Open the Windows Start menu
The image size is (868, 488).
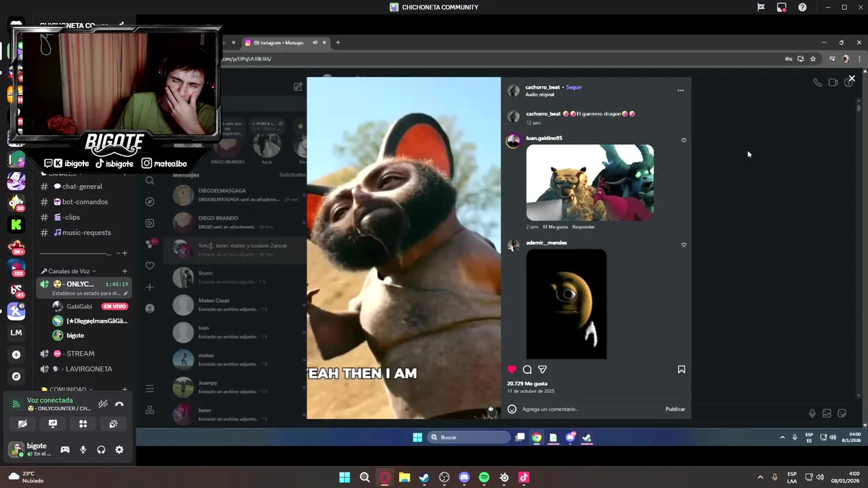pos(344,478)
